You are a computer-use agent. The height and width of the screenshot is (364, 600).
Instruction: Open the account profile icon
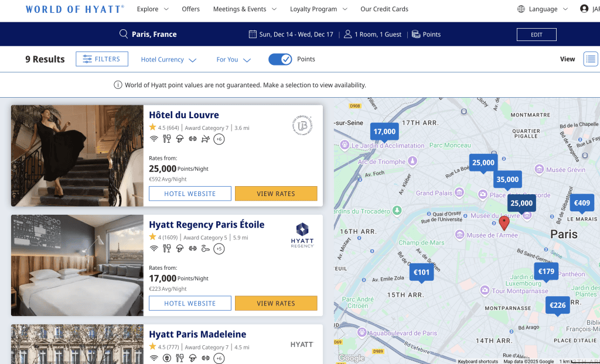pyautogui.click(x=584, y=9)
